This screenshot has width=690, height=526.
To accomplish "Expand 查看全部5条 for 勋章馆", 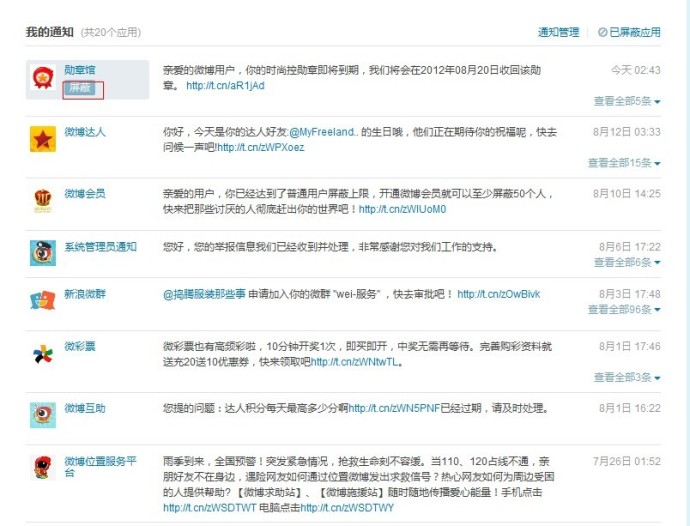I will tap(627, 101).
